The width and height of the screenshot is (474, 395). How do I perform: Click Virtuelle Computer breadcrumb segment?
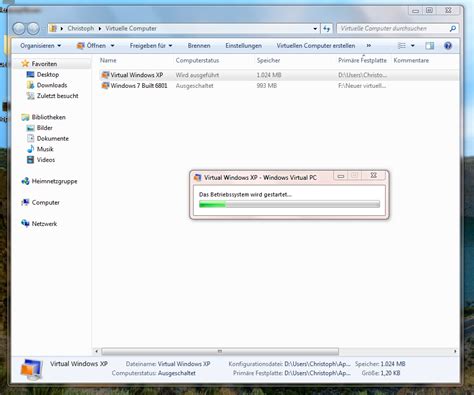click(131, 29)
